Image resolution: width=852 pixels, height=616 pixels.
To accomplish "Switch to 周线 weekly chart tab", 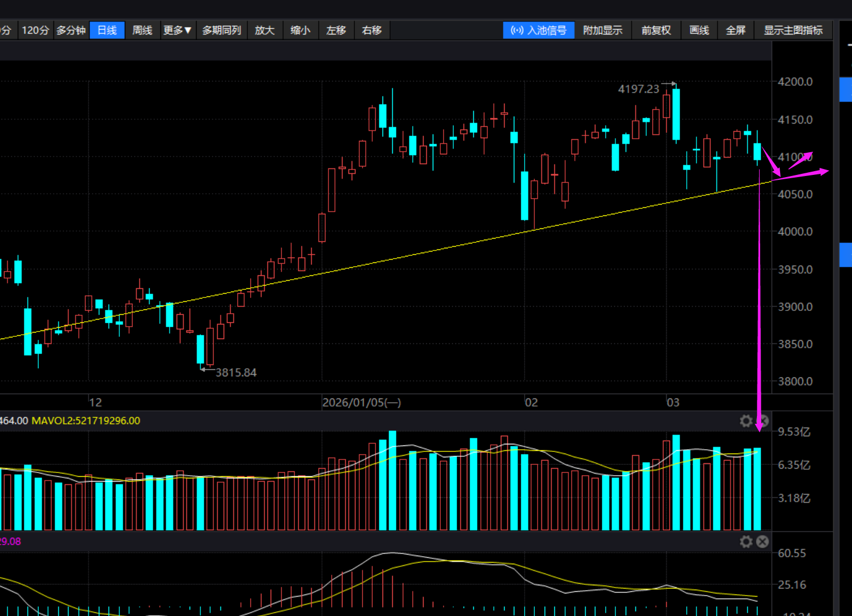I will pos(143,30).
